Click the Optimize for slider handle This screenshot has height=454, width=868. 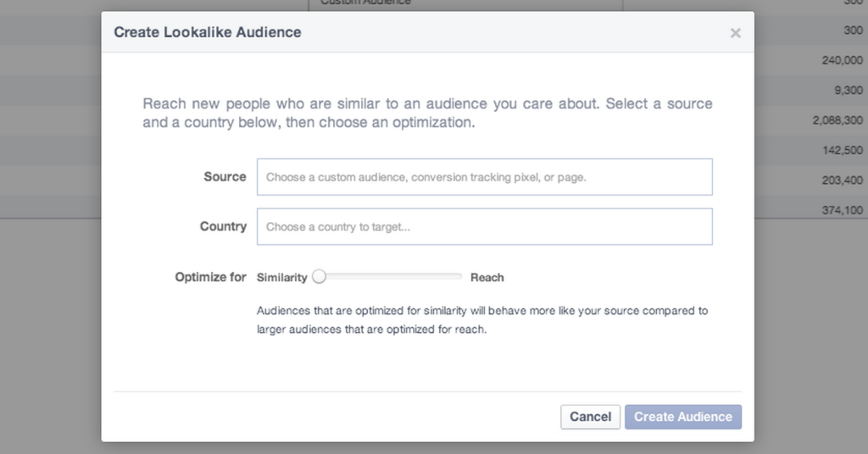319,276
